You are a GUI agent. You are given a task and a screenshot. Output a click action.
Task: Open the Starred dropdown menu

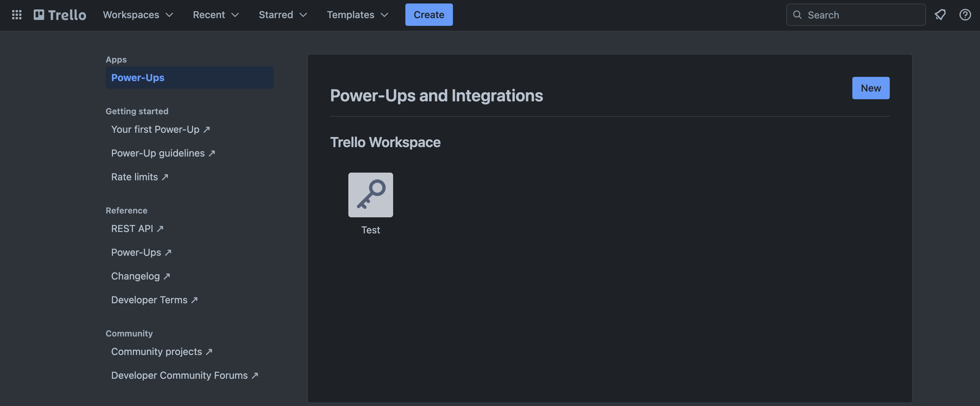(x=283, y=15)
